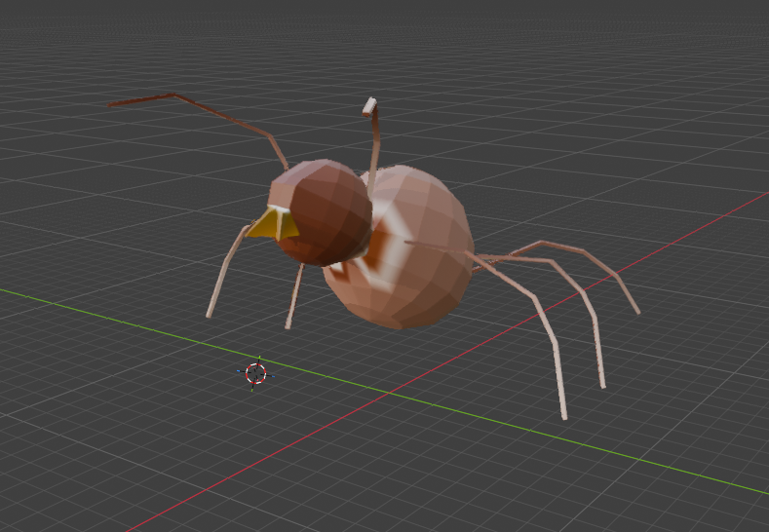769x532 pixels.
Task: Select the front leg below the yellow beak
Action: [228, 272]
